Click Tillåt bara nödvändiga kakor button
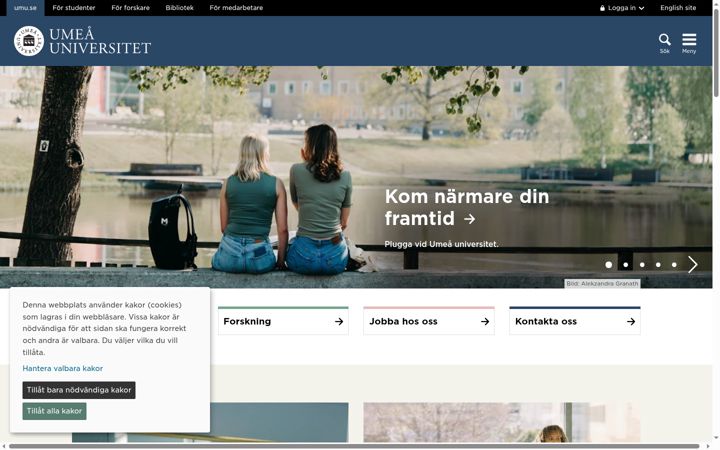This screenshot has height=450, width=720. pos(79,390)
